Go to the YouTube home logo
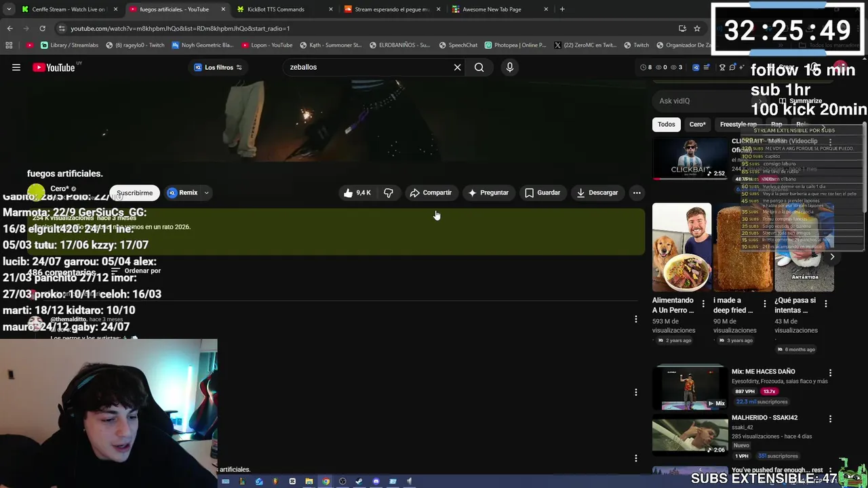Viewport: 868px width, 488px height. tap(54, 67)
